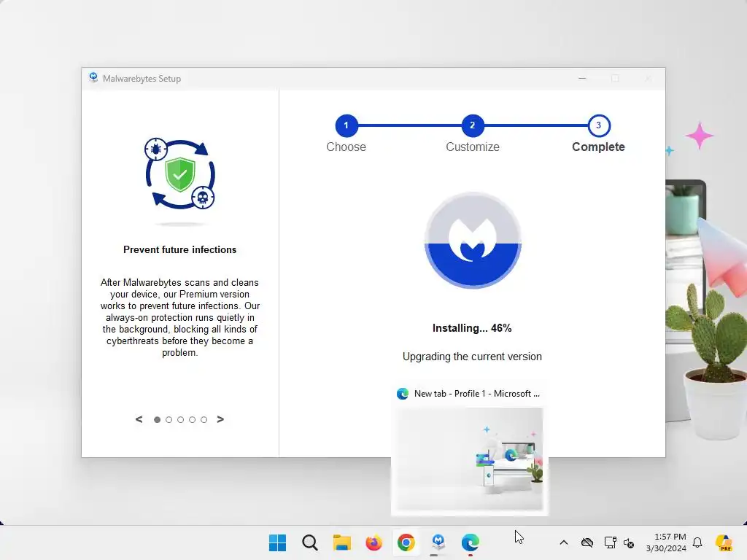Viewport: 747px width, 560px height.
Task: Select the fifth carousel dot
Action: 204,419
